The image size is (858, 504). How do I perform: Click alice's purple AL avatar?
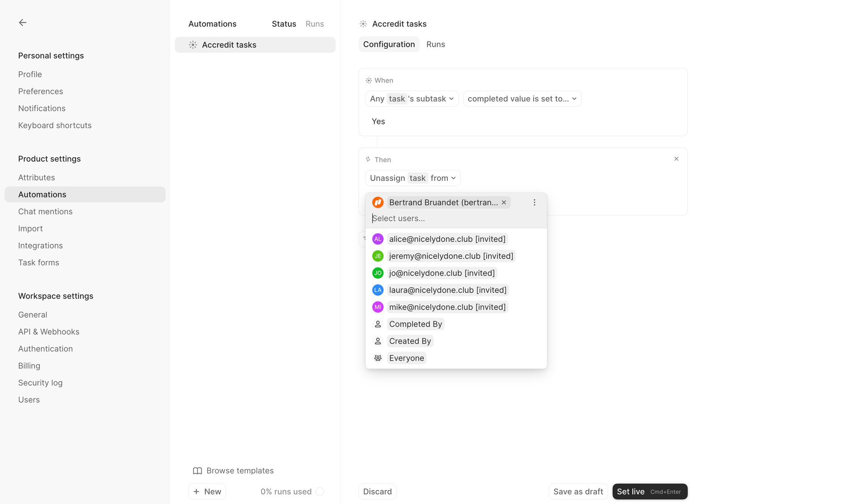click(x=378, y=239)
